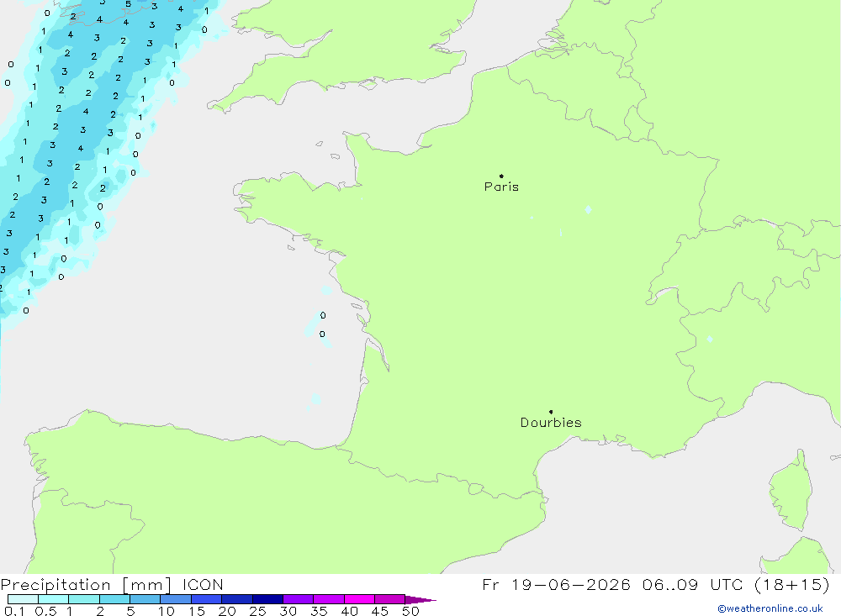The height and width of the screenshot is (616, 841).
Task: Pick the 40–45 mm magenta swatch
Action: point(359,599)
